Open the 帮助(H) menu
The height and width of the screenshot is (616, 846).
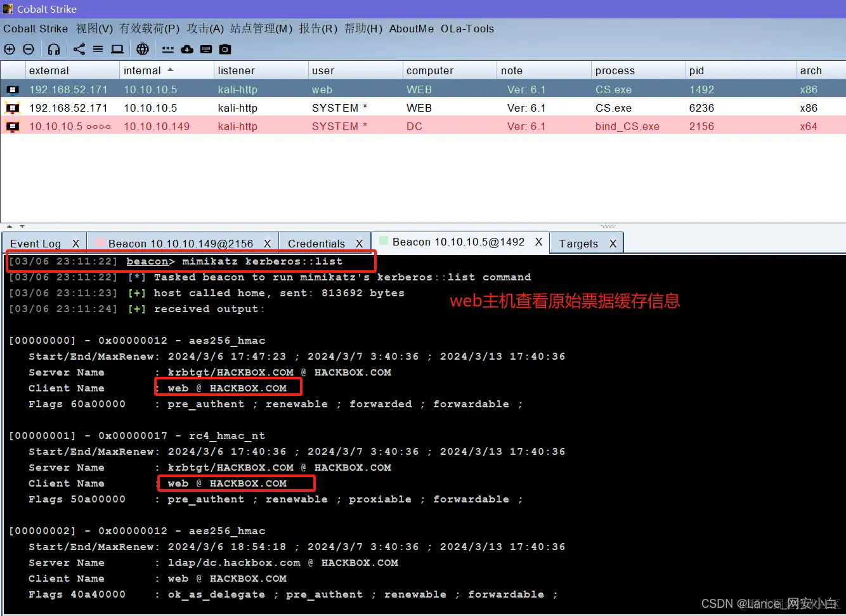click(363, 29)
